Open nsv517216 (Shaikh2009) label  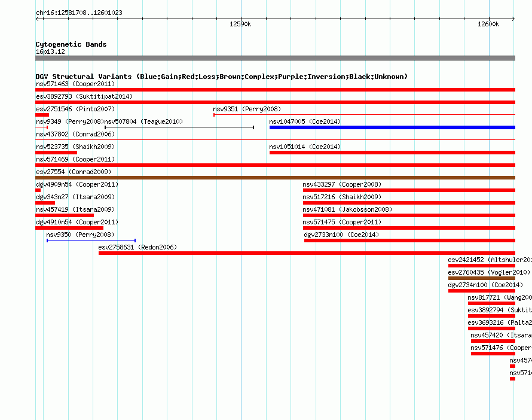(342, 197)
